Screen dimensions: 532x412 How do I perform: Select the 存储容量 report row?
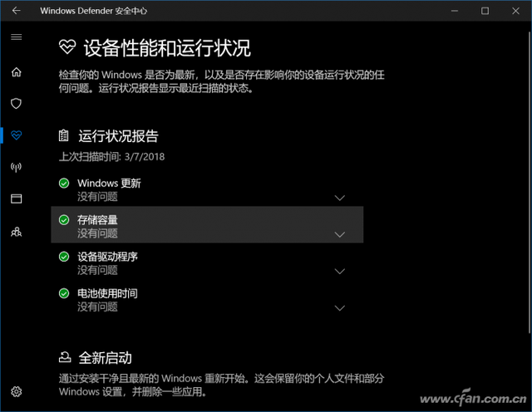[207, 224]
